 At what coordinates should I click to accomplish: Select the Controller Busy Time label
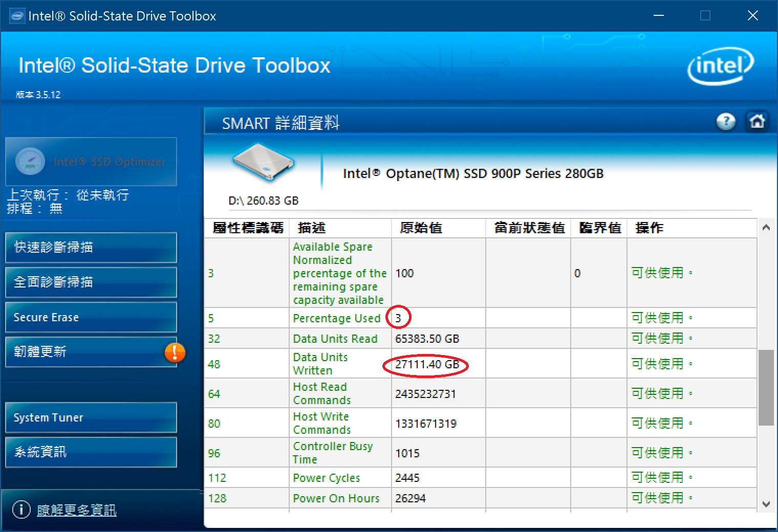(333, 453)
